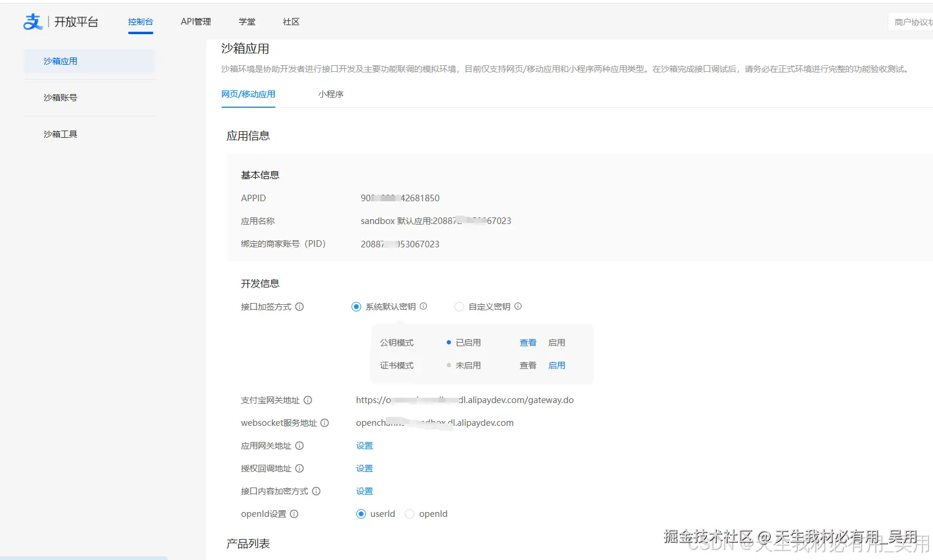The image size is (933, 560).
Task: Open info icon beside 系统默认密钥
Action: point(423,306)
